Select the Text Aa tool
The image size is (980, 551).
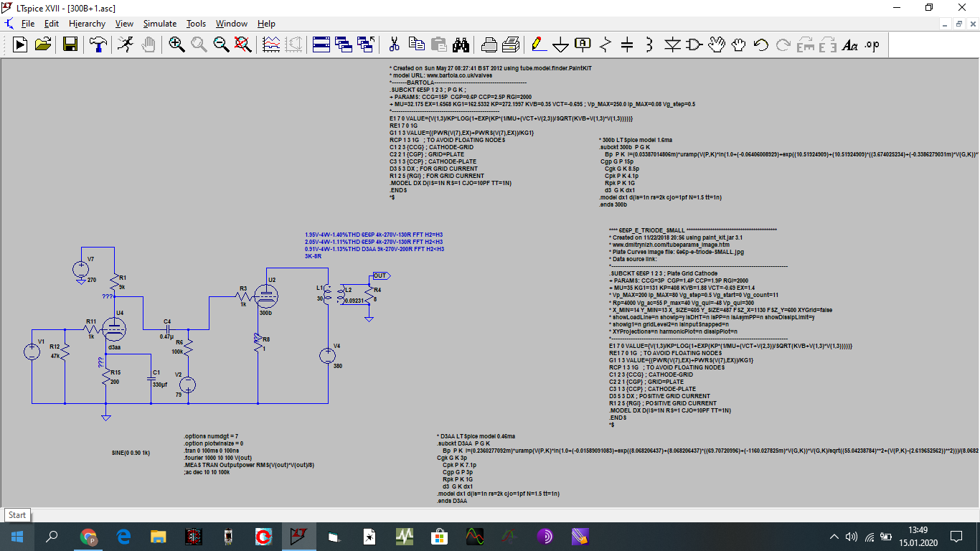(849, 44)
